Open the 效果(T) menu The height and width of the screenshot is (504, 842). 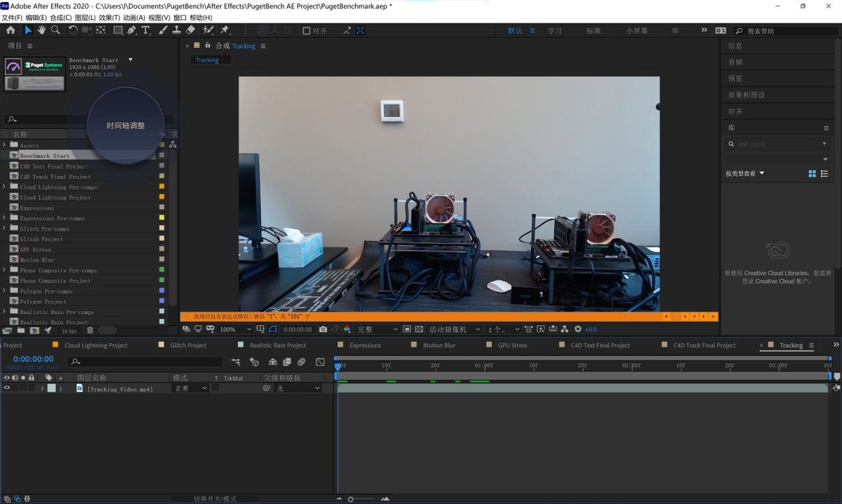click(x=109, y=18)
